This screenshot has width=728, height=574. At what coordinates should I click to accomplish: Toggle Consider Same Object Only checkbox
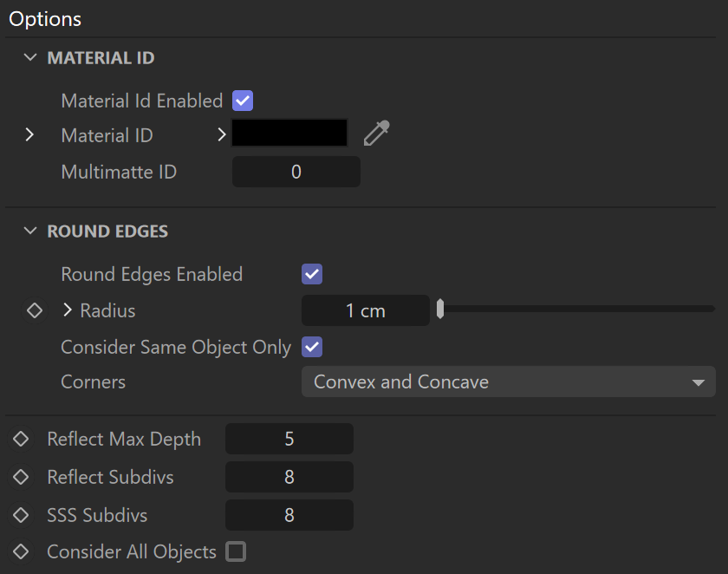tap(312, 347)
